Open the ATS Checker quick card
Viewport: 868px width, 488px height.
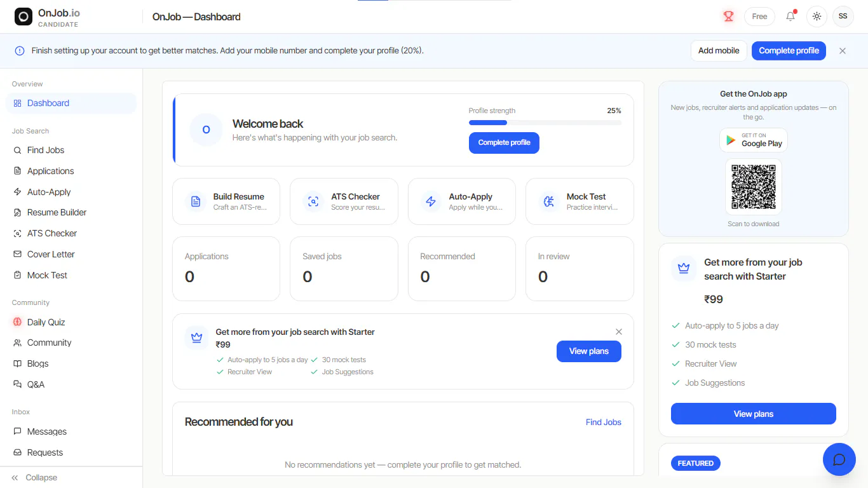point(344,201)
